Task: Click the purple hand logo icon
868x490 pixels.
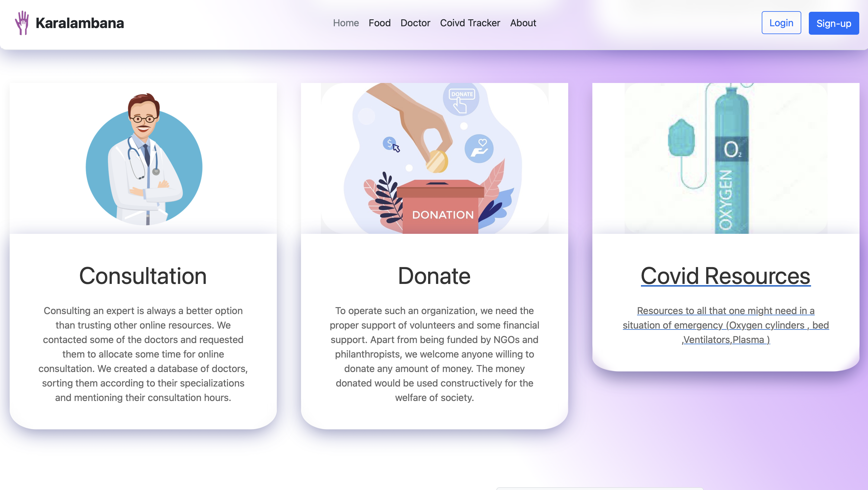Action: [x=22, y=23]
